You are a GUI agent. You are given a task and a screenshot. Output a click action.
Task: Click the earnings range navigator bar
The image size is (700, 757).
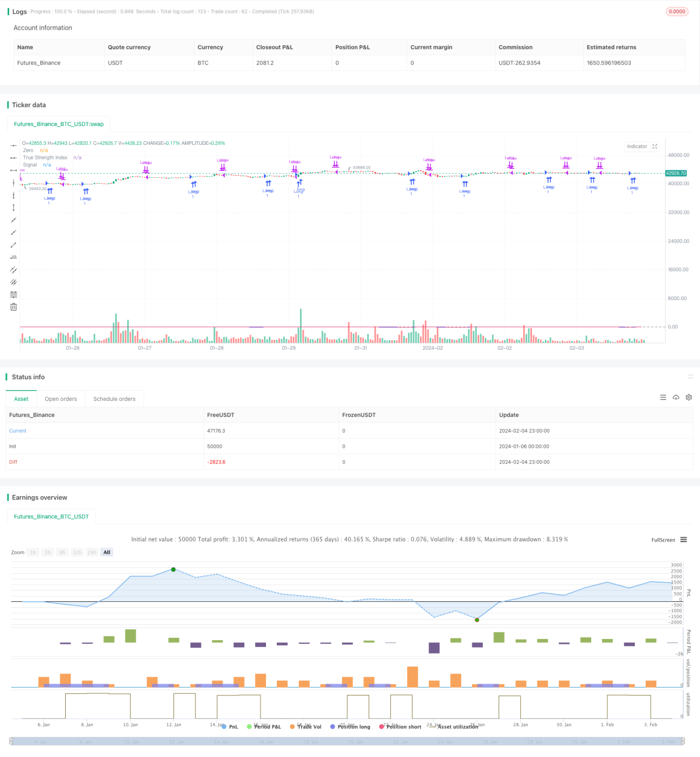347,741
